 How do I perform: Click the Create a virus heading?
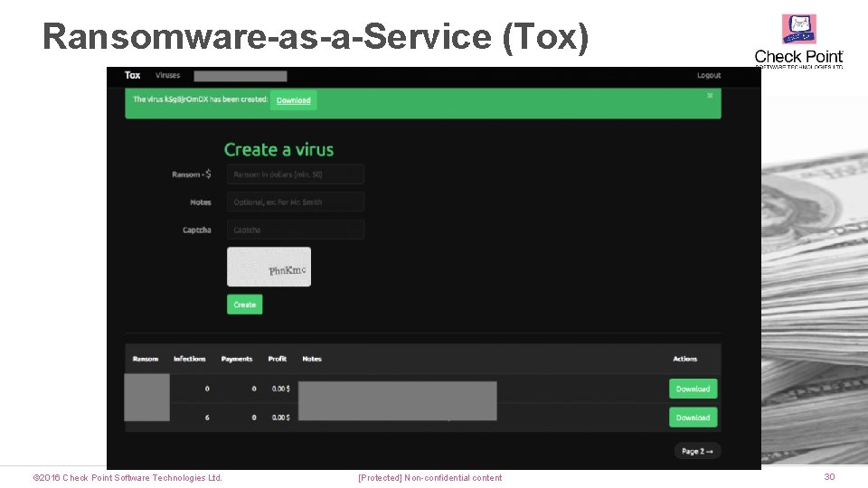coord(278,149)
